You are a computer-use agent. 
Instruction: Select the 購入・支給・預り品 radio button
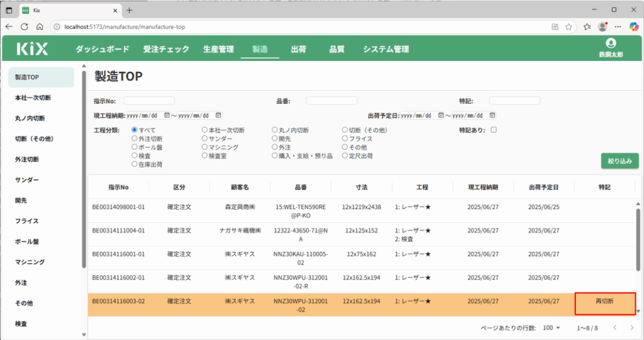(274, 156)
